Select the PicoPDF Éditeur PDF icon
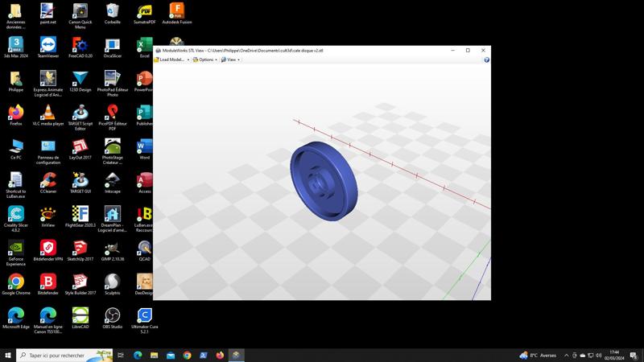The image size is (644, 362). coord(112,117)
